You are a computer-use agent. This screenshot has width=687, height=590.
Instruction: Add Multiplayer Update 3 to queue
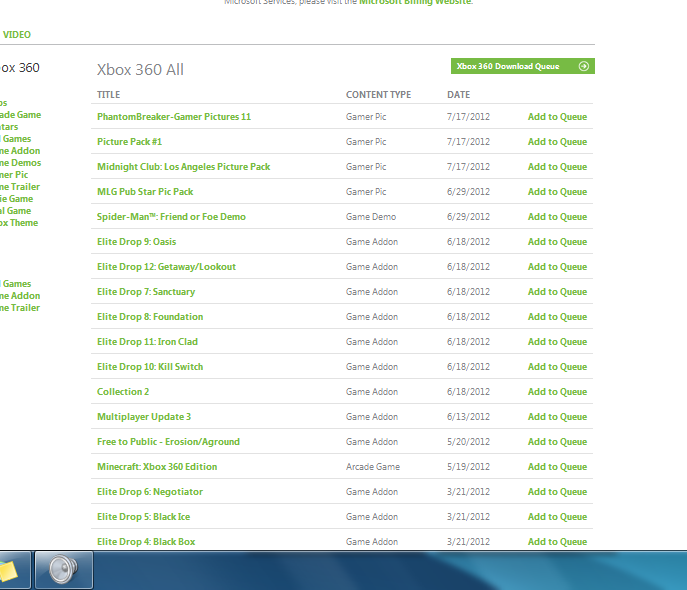(x=557, y=416)
